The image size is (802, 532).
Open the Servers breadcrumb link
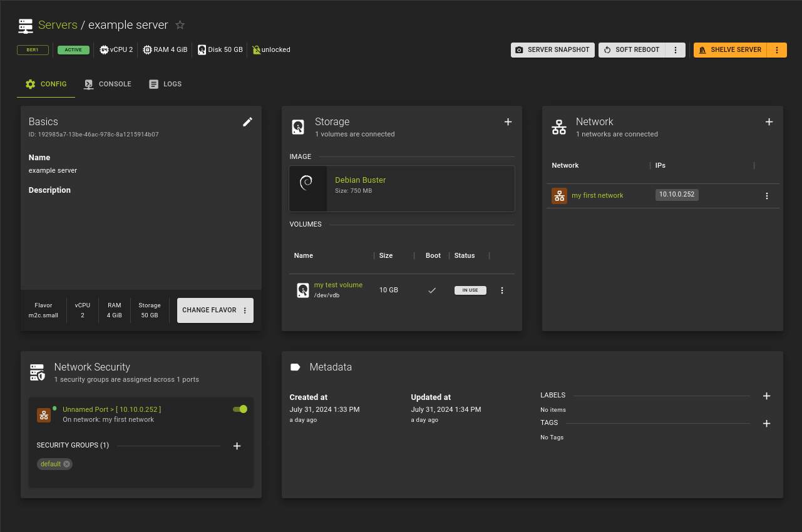[58, 25]
